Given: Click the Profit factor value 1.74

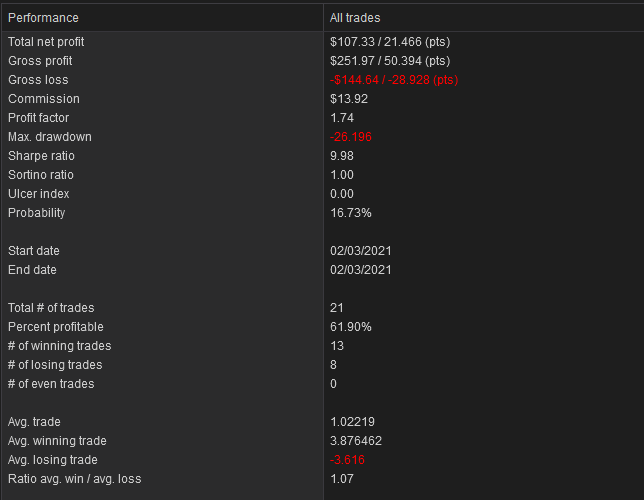Looking at the screenshot, I should coord(342,118).
